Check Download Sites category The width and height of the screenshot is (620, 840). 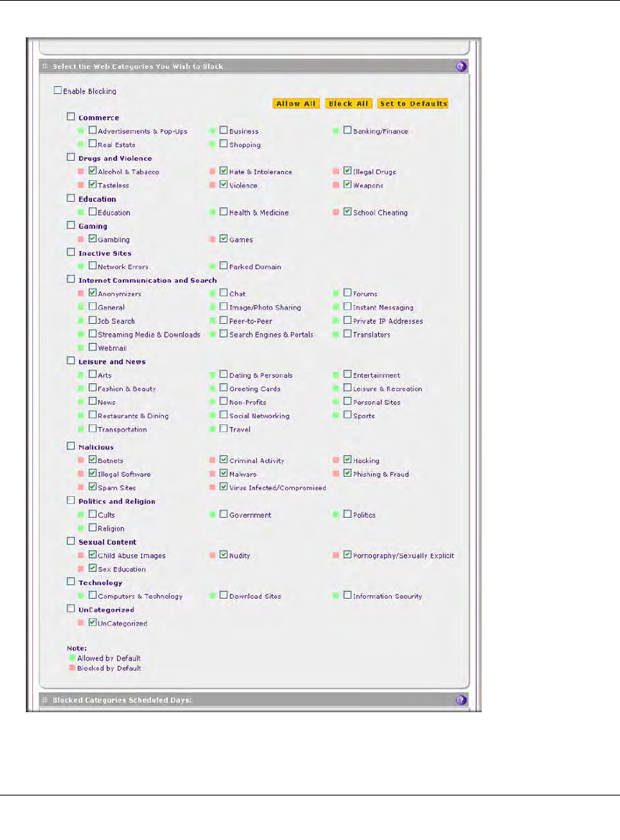tap(224, 595)
